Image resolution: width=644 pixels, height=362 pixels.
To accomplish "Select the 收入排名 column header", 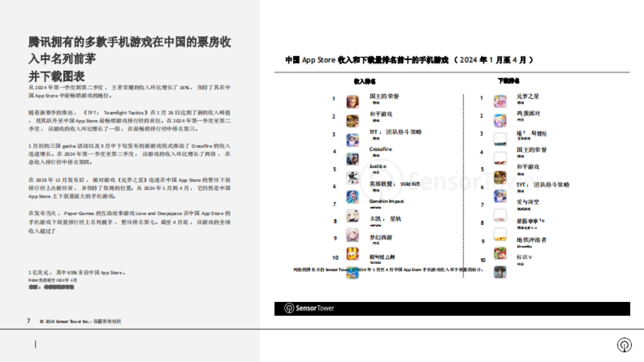I will (x=364, y=82).
